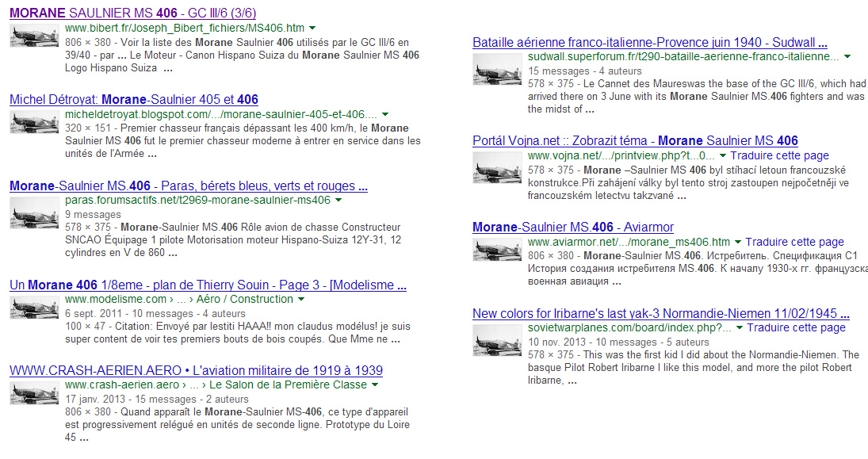Click the plane thumbnail of the sovietwarplanes.com result
The height and width of the screenshot is (459, 868).
click(497, 341)
